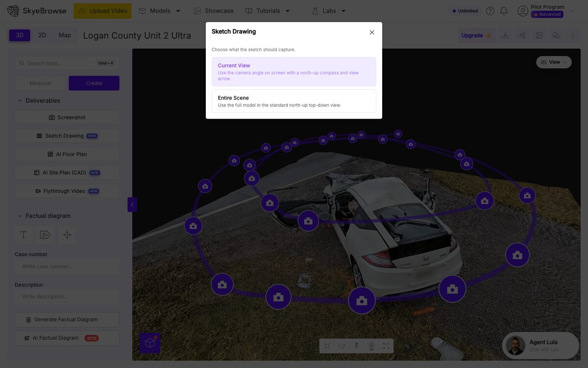
Task: Select the Create tab
Action: [94, 83]
